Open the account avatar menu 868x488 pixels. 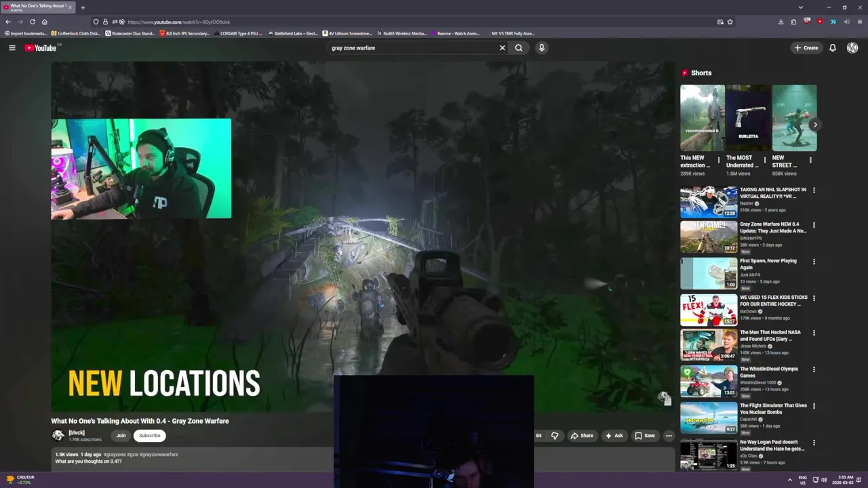(x=852, y=47)
